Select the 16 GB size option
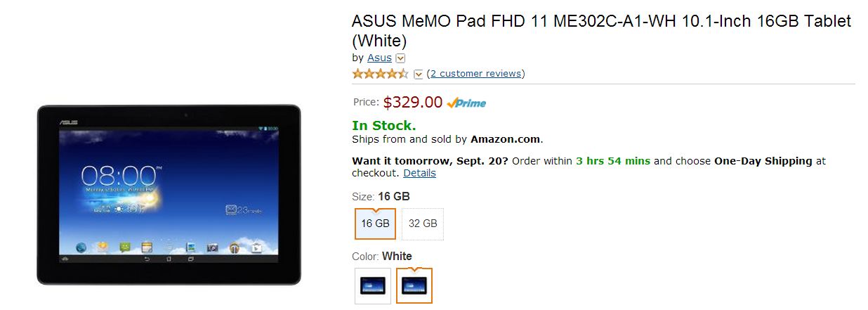Image resolution: width=868 pixels, height=310 pixels. pos(375,224)
